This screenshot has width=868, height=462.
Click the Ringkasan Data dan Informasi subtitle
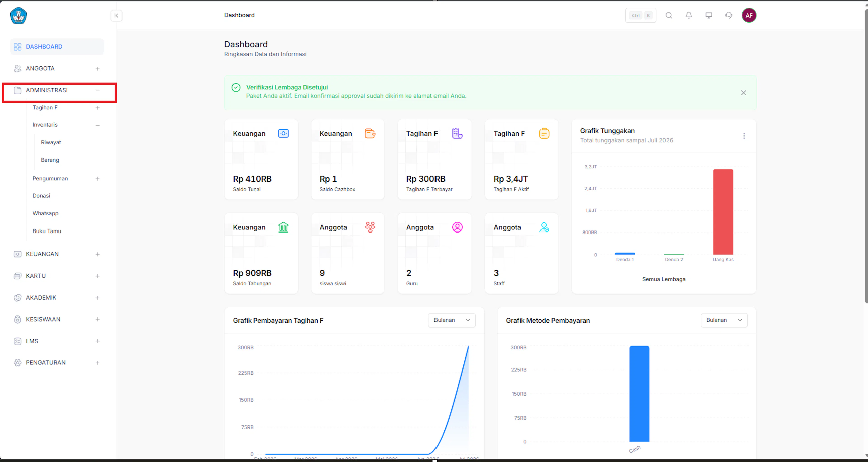tap(265, 54)
